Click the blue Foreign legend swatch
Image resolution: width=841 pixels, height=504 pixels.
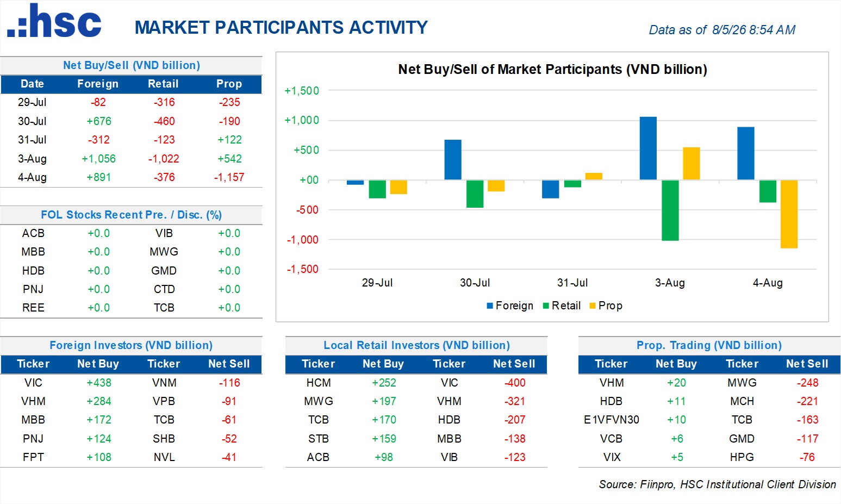point(490,306)
